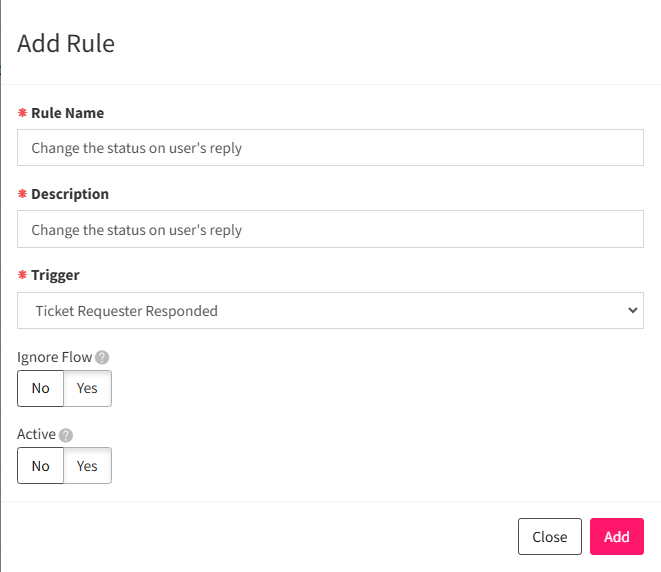Click the red asterisk before Trigger
661x572 pixels.
click(22, 275)
